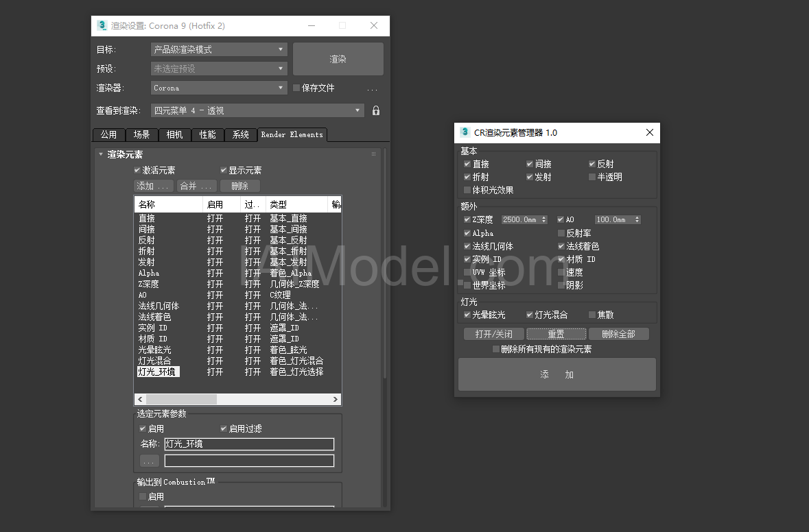Toggle the 启用过滤 checkbox
Image resolution: width=809 pixels, height=532 pixels.
click(x=224, y=428)
